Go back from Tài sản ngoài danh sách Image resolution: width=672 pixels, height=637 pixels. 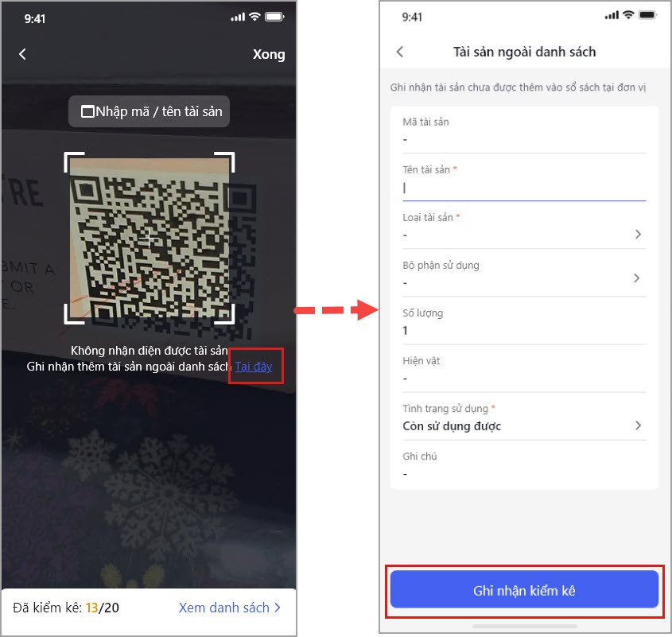point(400,52)
